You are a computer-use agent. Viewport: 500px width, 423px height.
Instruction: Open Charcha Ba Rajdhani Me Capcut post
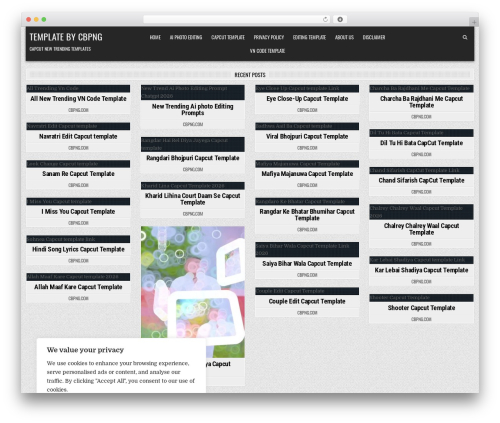[421, 102]
